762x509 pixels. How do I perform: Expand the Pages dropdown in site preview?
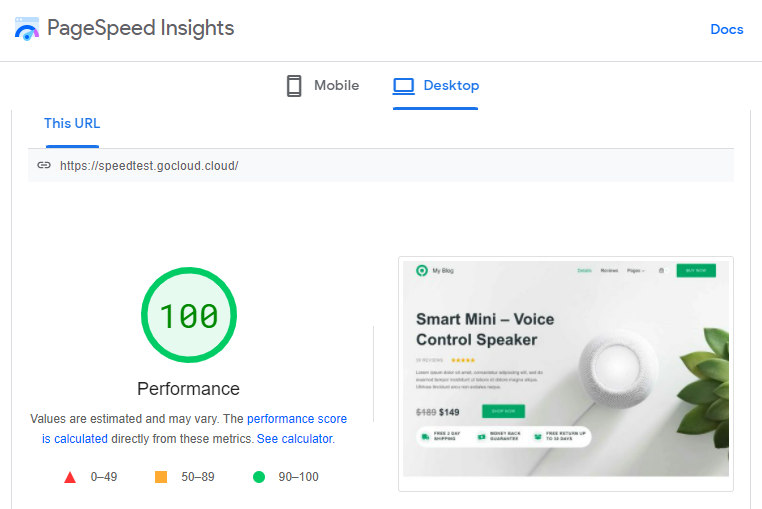click(635, 270)
